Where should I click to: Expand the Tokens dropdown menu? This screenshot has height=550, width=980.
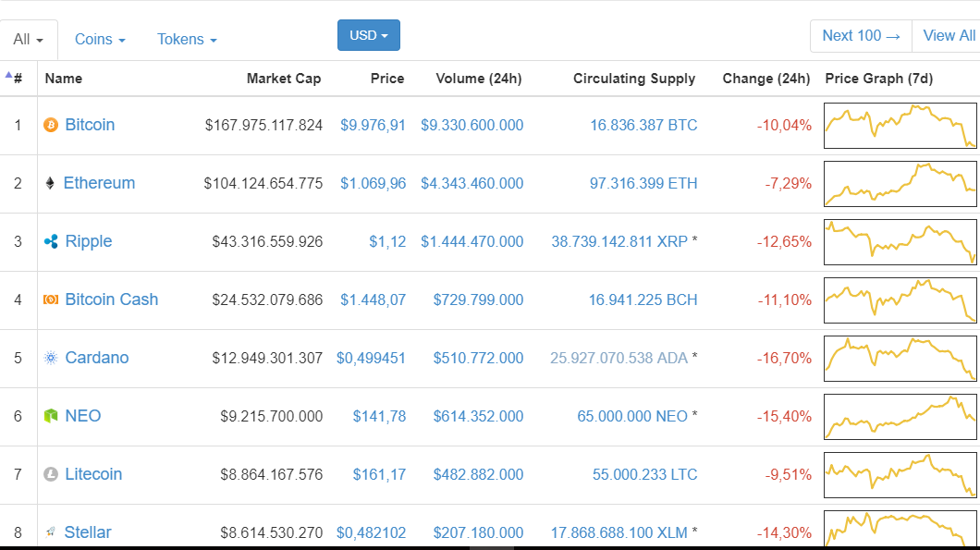187,40
